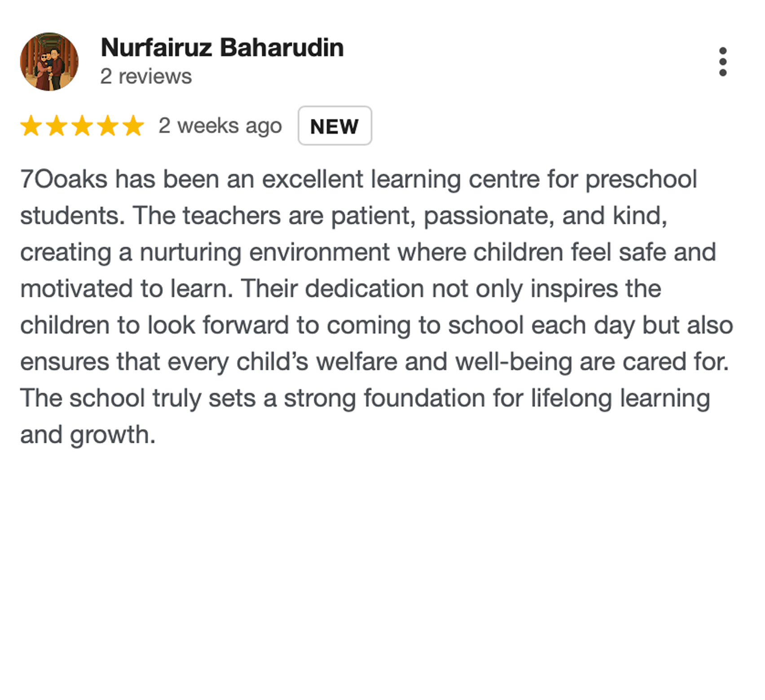The image size is (765, 700).
Task: Click the word "dedication" in the review
Action: click(x=365, y=289)
